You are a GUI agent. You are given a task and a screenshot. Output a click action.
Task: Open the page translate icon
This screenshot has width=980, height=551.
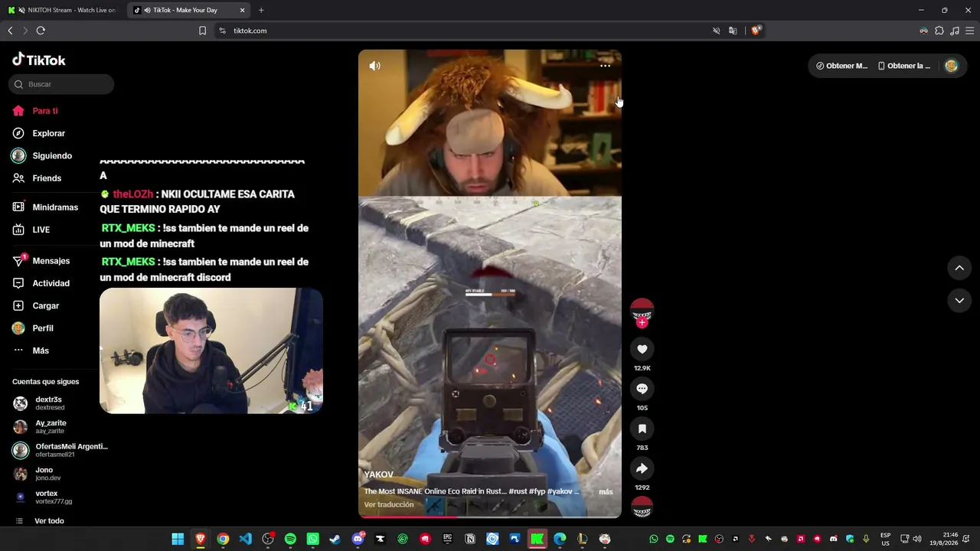pos(733,31)
